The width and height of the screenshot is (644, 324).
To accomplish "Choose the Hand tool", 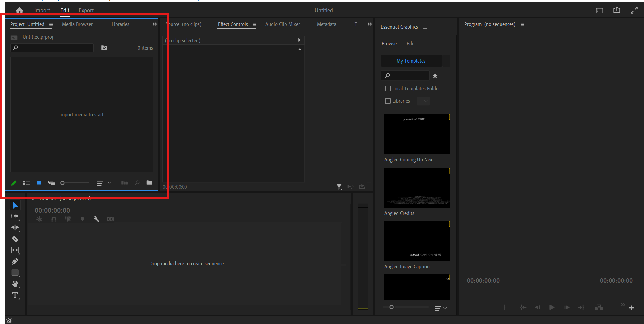I will (x=15, y=284).
